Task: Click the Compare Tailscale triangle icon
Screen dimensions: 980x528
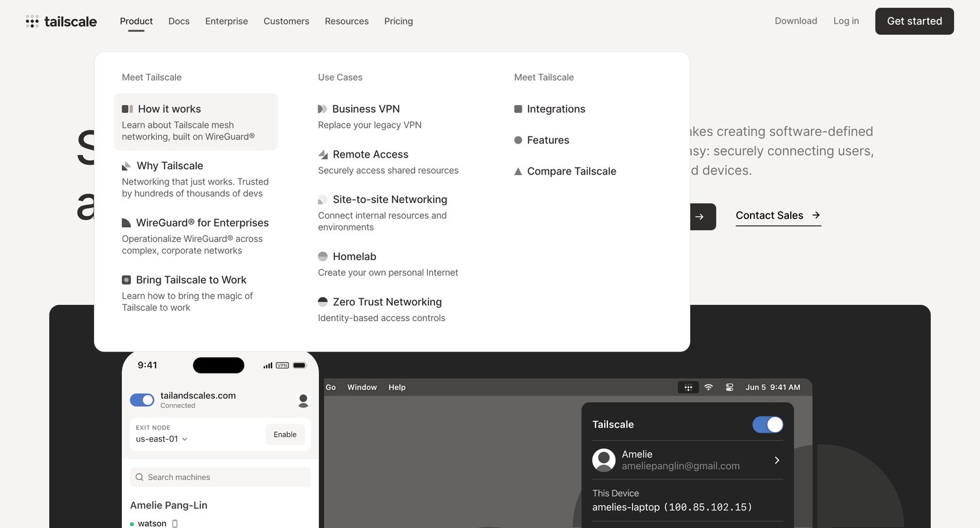Action: coord(518,171)
